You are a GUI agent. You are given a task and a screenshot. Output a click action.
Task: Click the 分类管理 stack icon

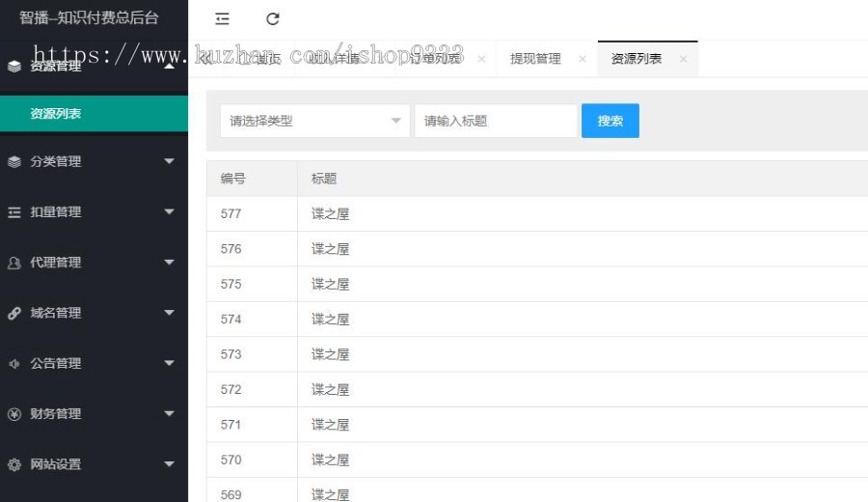point(14,161)
